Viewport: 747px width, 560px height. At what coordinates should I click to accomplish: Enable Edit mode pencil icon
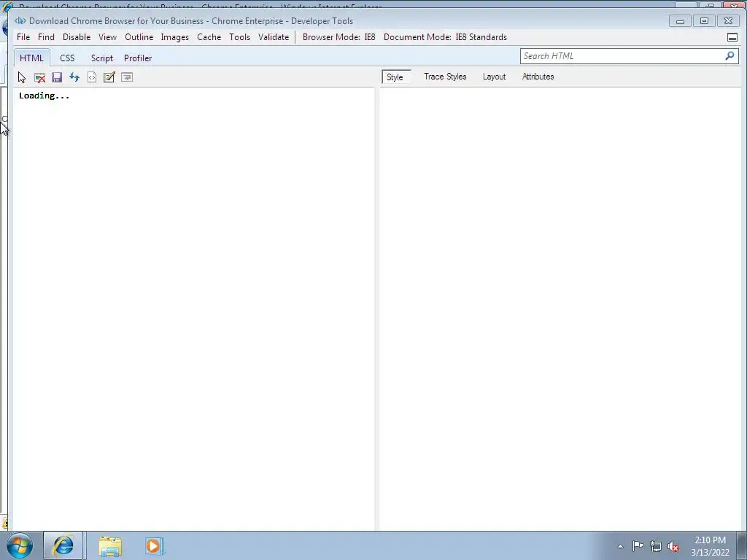[x=109, y=77]
